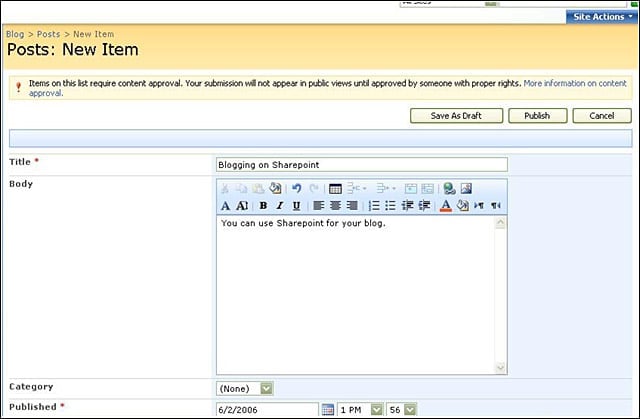Click the Published date field showing 6/2/2006
This screenshot has height=419, width=640.
click(267, 410)
